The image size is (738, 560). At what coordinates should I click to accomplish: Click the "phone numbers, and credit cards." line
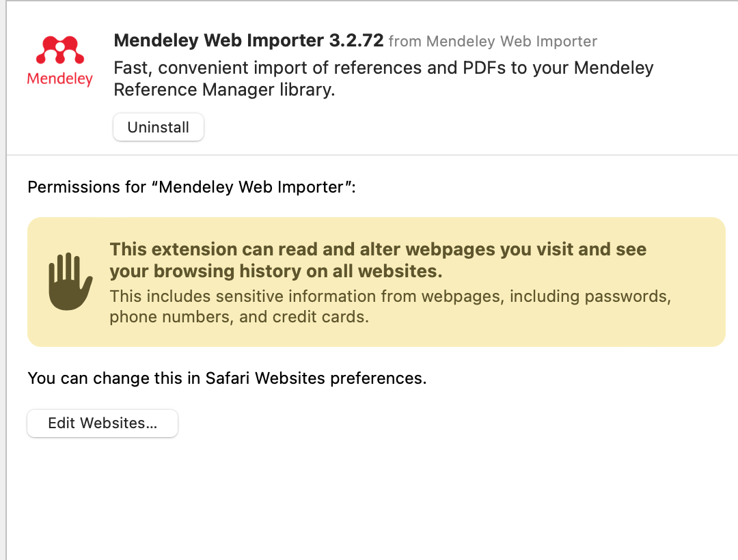[x=239, y=318]
